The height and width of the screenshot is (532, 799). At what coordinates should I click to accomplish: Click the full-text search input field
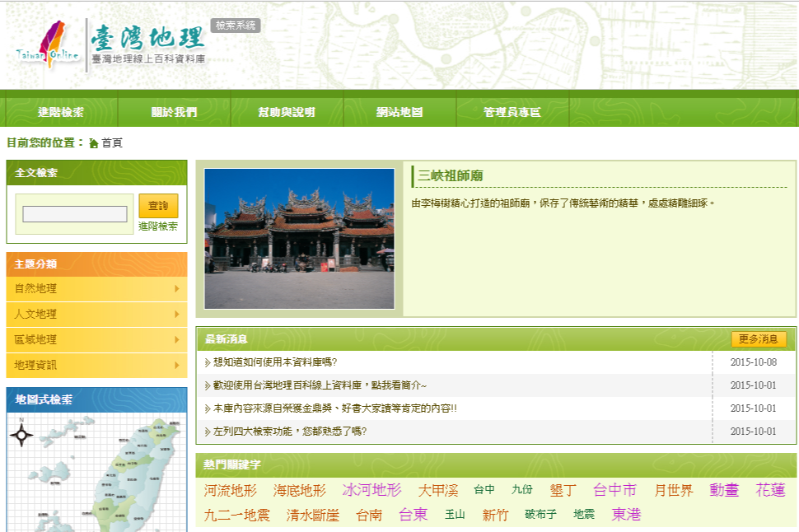pos(75,214)
